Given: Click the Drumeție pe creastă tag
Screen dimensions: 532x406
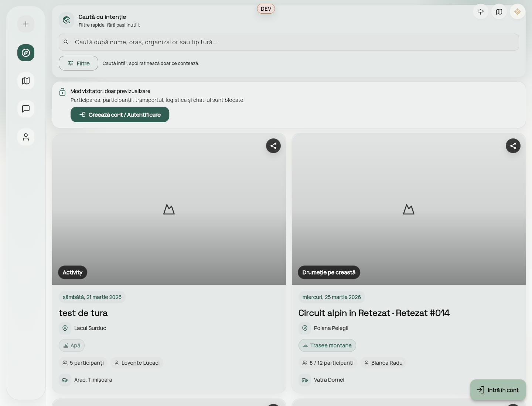Looking at the screenshot, I should [329, 272].
